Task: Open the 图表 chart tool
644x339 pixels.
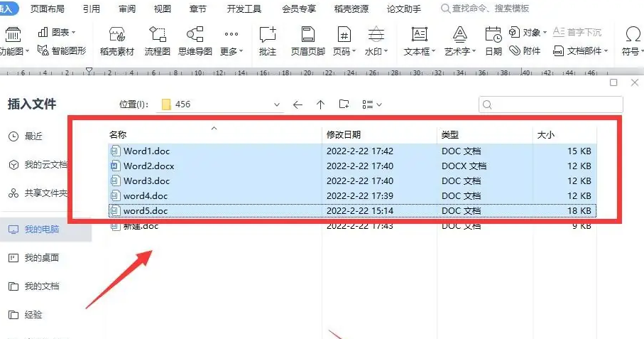Action: coord(57,32)
